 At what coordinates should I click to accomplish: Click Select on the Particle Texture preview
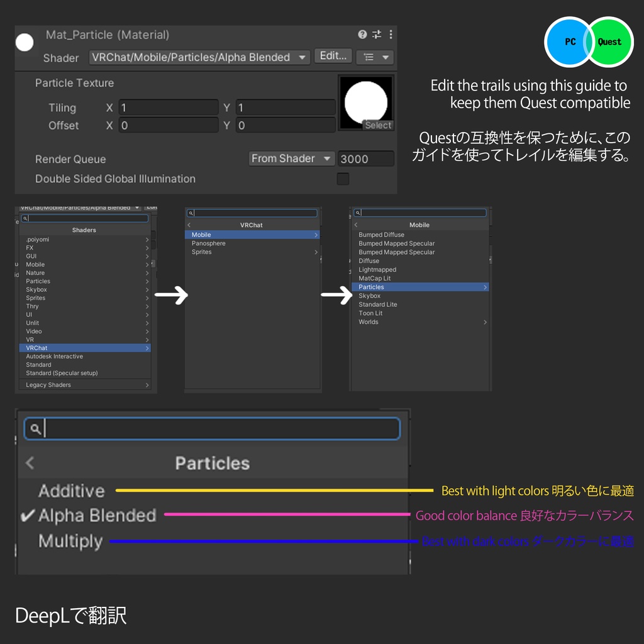point(378,125)
